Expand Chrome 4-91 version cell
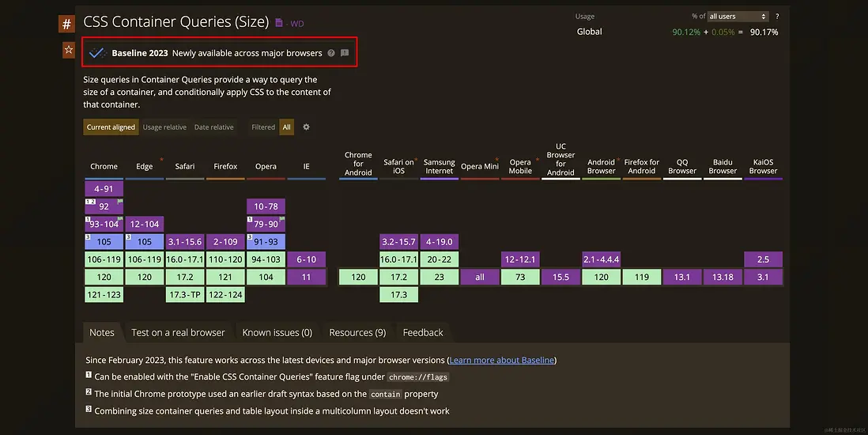Screen dimensions: 868x435 tap(104, 189)
